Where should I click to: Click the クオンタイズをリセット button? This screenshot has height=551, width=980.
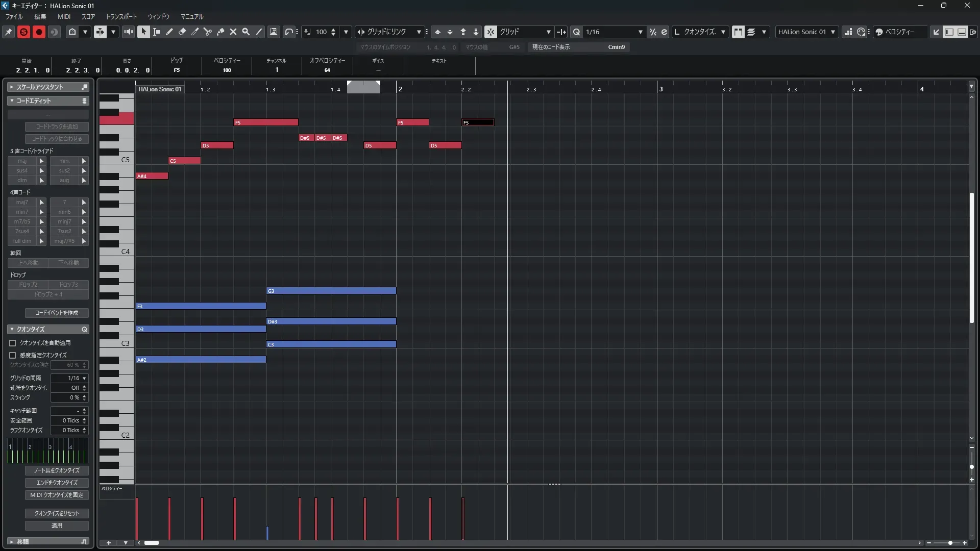click(57, 513)
